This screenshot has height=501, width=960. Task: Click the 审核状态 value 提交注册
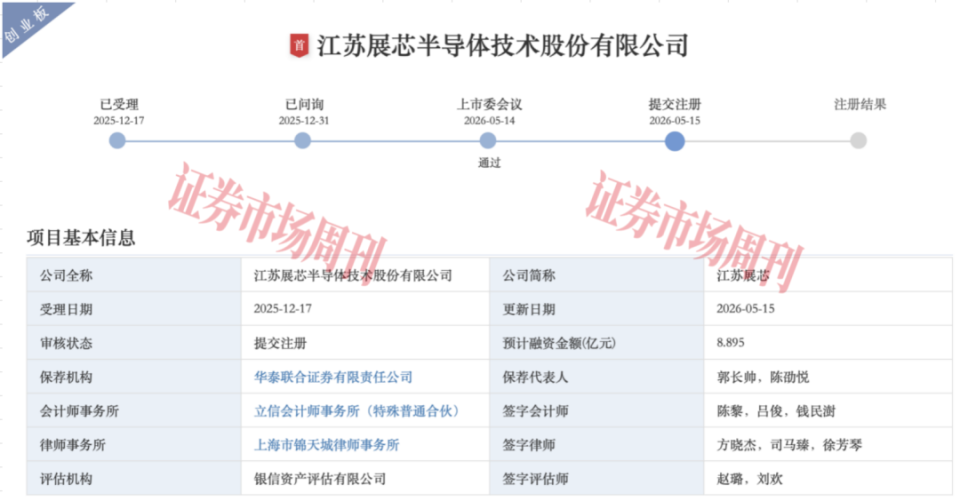pyautogui.click(x=280, y=344)
